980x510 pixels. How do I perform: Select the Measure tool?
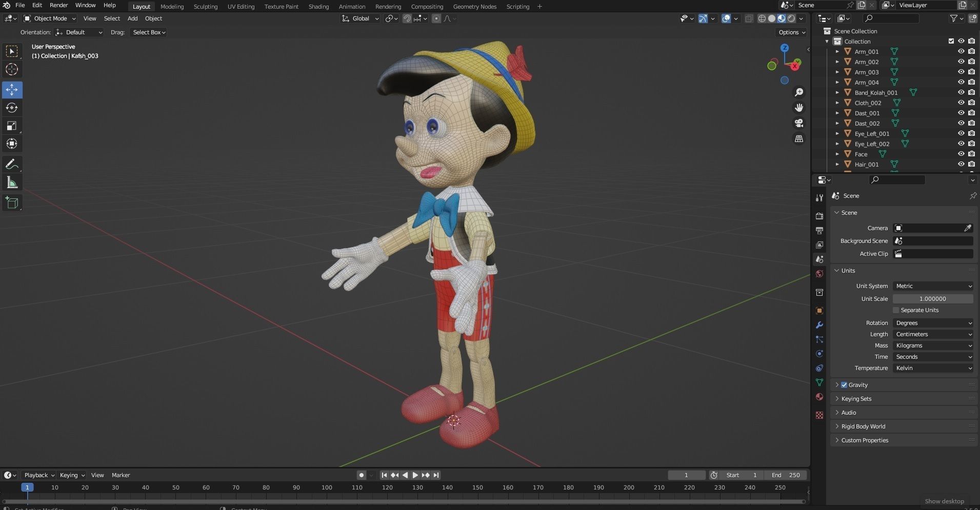pyautogui.click(x=12, y=182)
